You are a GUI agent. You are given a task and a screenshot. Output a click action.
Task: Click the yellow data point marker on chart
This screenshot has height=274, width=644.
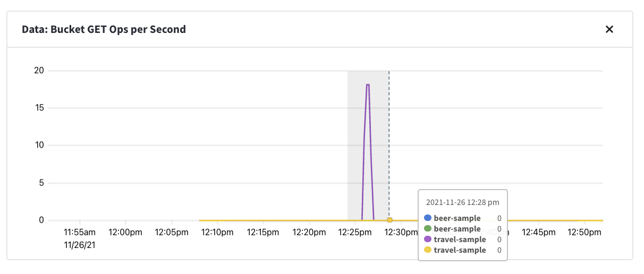pos(389,220)
